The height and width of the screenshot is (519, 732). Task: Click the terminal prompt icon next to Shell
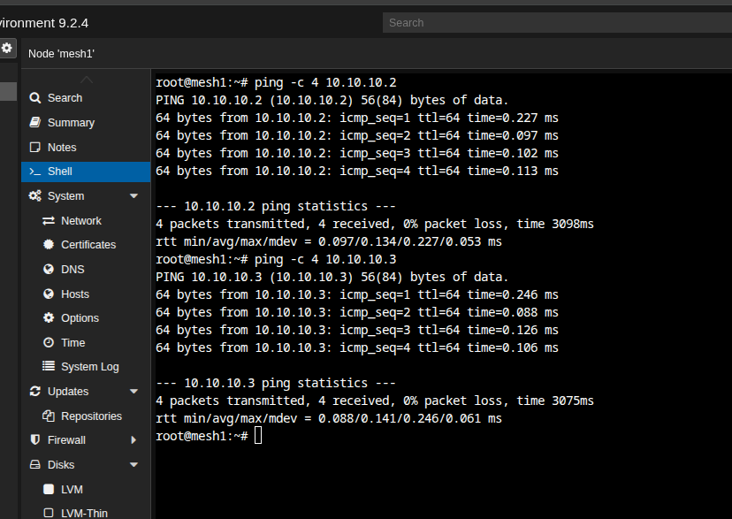35,171
